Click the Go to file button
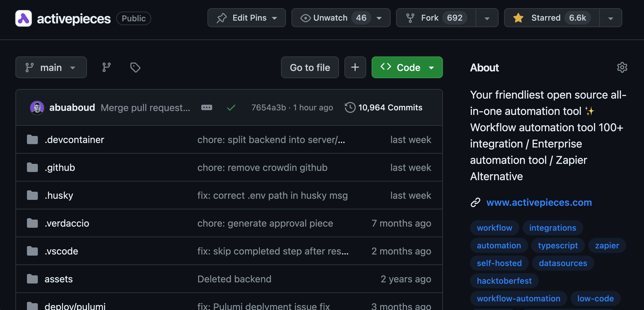This screenshot has height=310, width=644. pyautogui.click(x=310, y=67)
